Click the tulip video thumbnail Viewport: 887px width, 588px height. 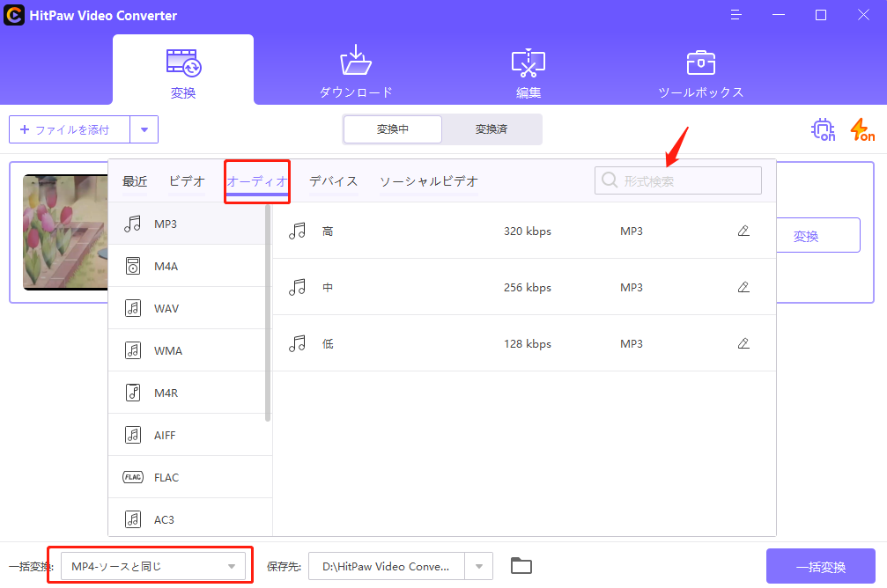(x=65, y=232)
